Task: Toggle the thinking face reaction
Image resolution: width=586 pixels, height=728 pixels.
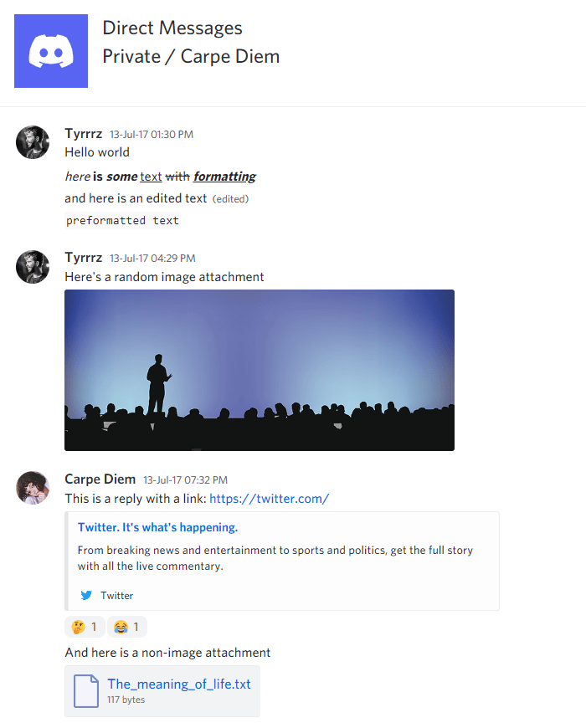Action: point(85,626)
